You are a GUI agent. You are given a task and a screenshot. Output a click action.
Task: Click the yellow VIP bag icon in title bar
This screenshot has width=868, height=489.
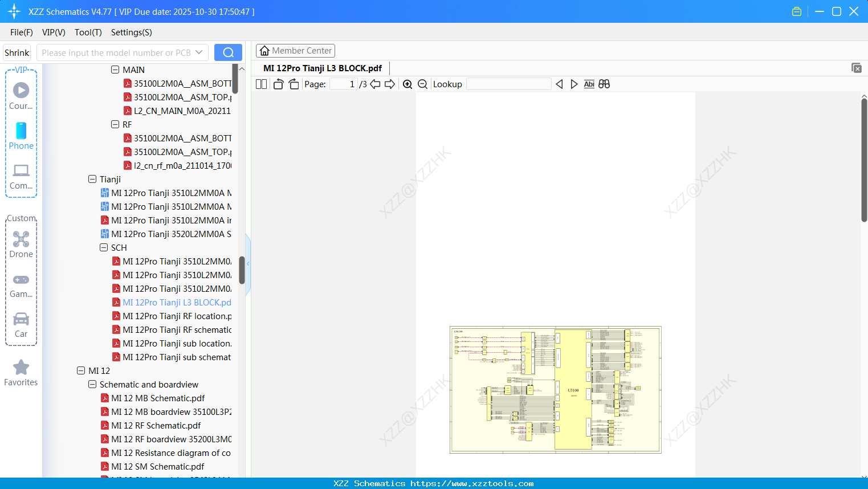pos(797,11)
